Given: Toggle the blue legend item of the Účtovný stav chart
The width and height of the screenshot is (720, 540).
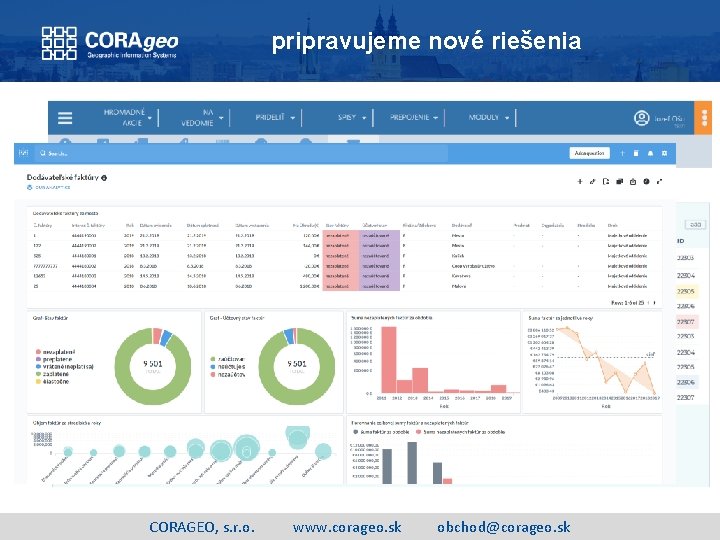Looking at the screenshot, I should click(228, 366).
